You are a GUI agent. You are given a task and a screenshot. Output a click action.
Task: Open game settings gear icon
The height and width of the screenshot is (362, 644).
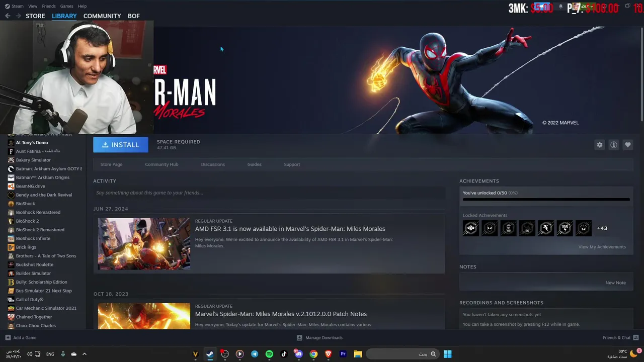[600, 145]
